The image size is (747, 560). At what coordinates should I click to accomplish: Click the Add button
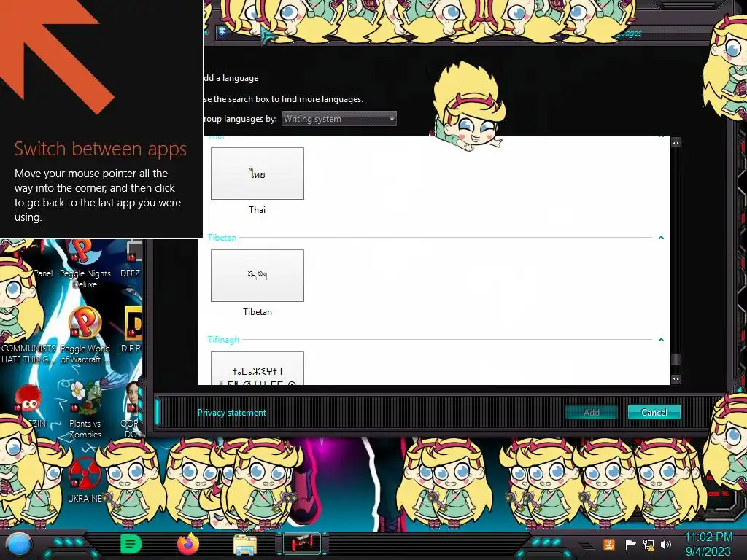591,413
